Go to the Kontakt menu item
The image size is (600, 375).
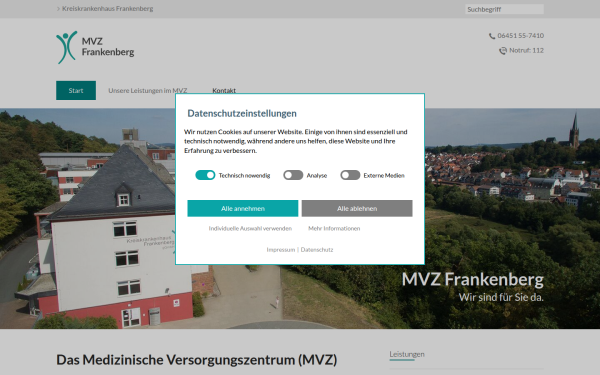[x=224, y=90]
